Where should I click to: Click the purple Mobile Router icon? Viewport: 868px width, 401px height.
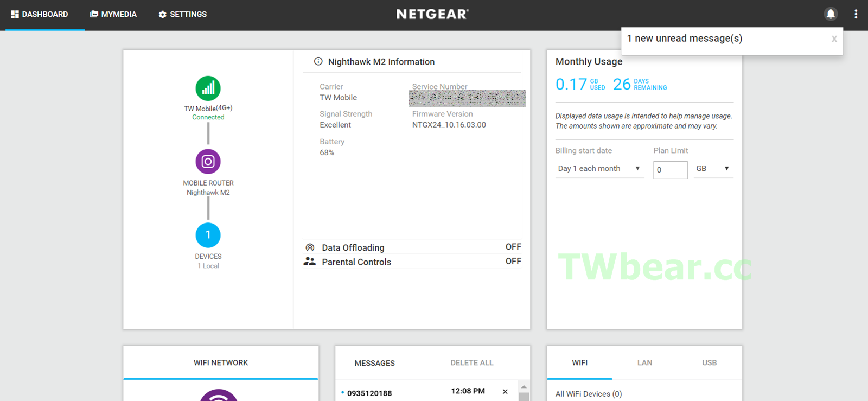208,162
